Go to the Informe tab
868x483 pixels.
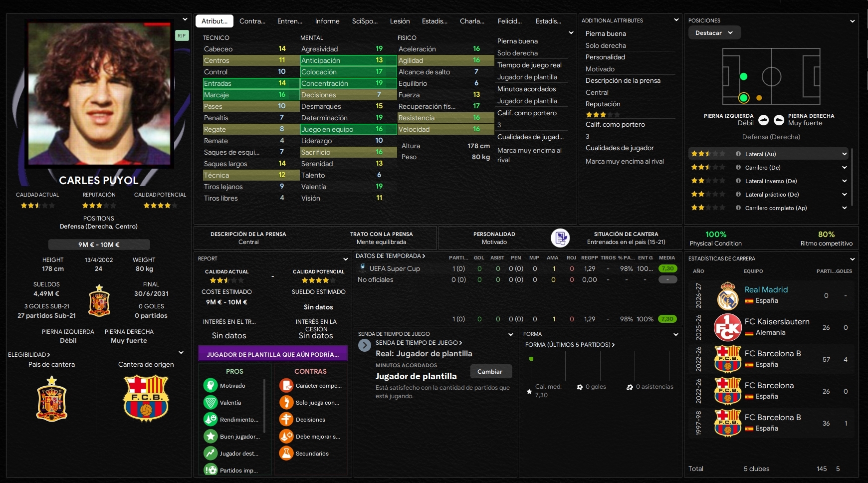click(327, 21)
